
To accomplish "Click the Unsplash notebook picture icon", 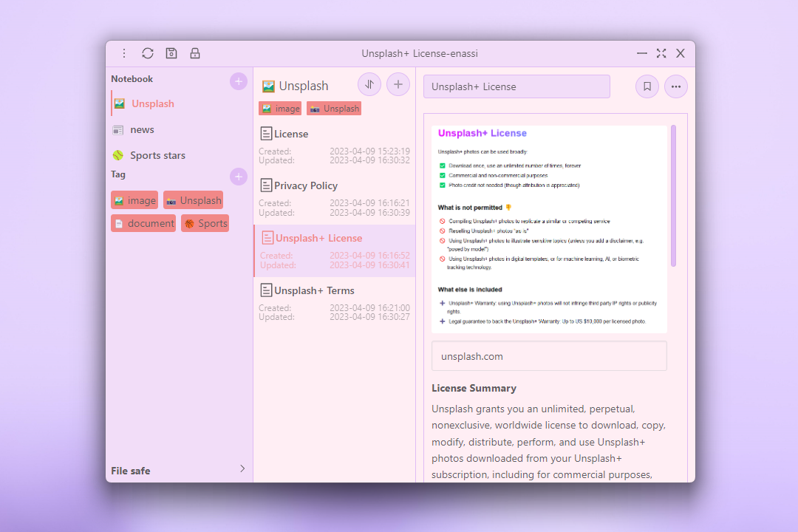I will [120, 103].
